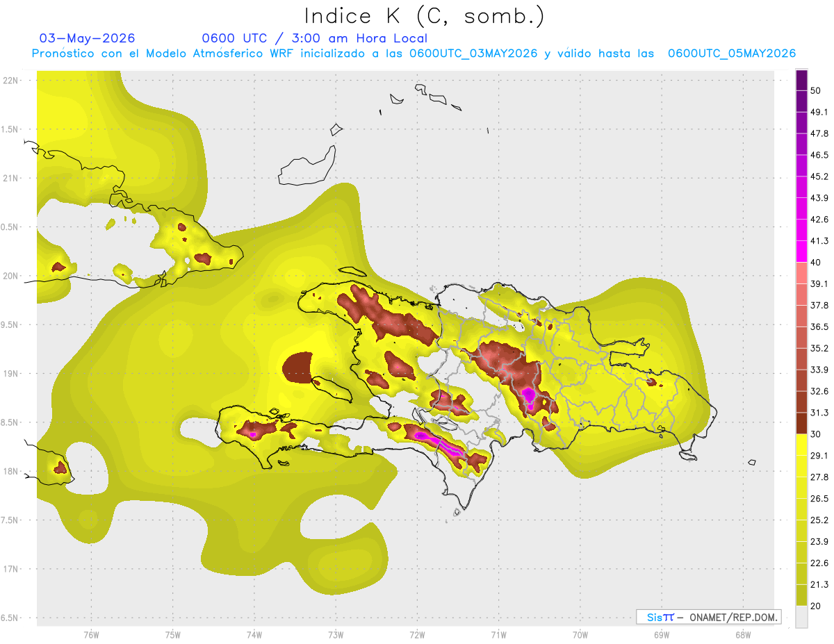This screenshot has height=644, width=834.
Task: Click the large brown blob west of Haiti
Action: [x=298, y=368]
